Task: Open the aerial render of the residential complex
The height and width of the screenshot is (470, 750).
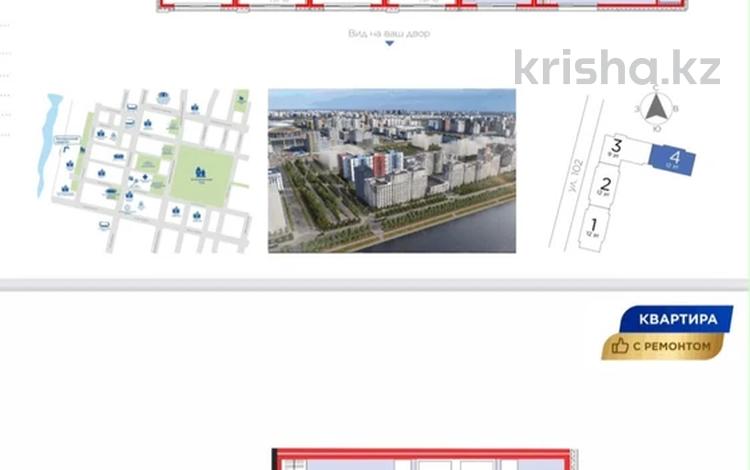Action: 392,171
